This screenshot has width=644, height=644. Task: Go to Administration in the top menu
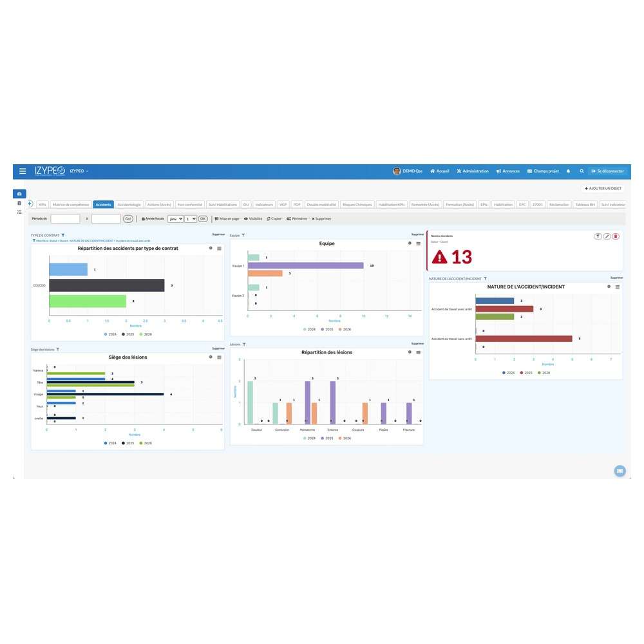click(x=473, y=171)
